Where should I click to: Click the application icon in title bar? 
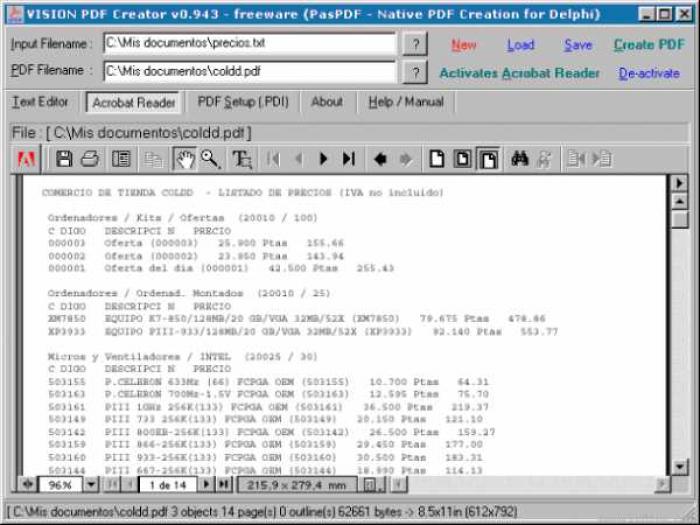click(x=16, y=15)
